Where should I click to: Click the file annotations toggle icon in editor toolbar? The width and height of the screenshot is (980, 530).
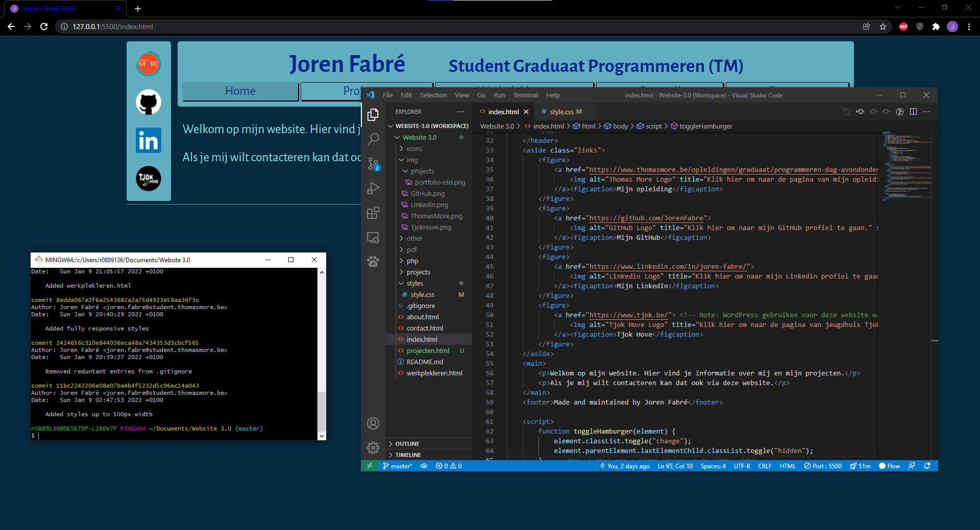click(x=900, y=112)
